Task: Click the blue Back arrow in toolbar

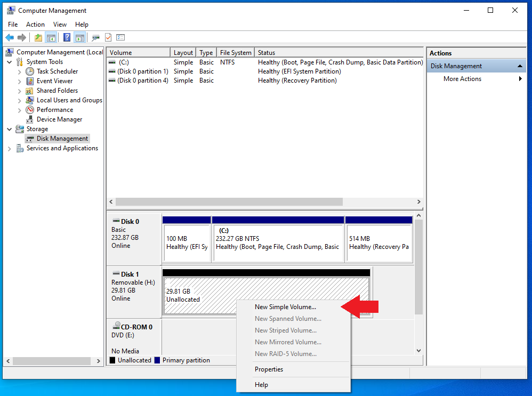Action: tap(10, 37)
